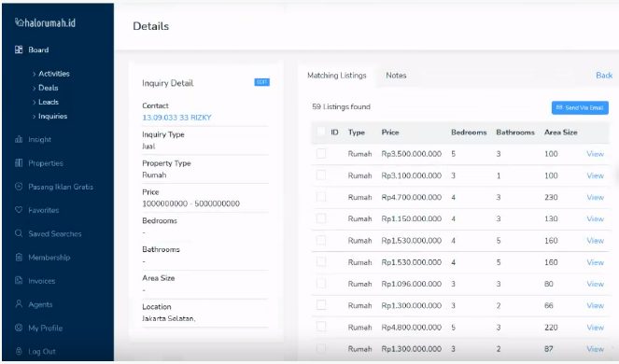The width and height of the screenshot is (619, 364).
Task: Click the Log Out lock icon
Action: point(19,351)
